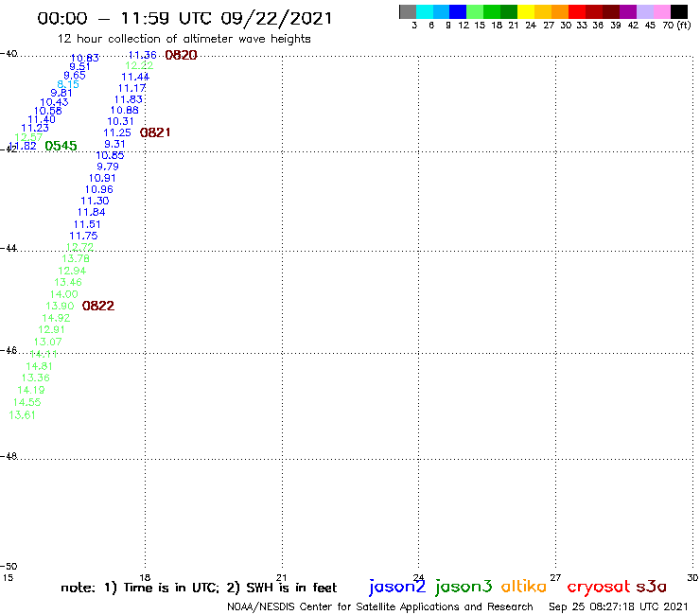The width and height of the screenshot is (700, 615).
Task: Click the wave height value 9.81
Action: [x=61, y=93]
